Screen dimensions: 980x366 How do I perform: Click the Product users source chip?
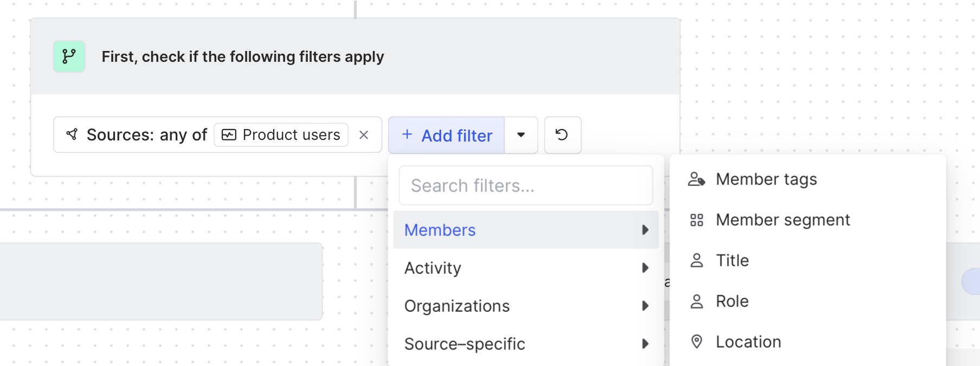(281, 135)
